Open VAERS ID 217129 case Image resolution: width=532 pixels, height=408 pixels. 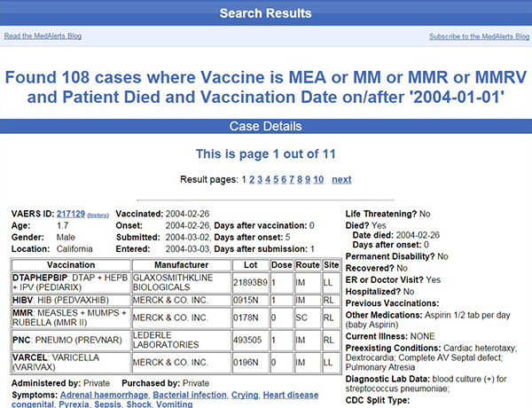tap(70, 215)
